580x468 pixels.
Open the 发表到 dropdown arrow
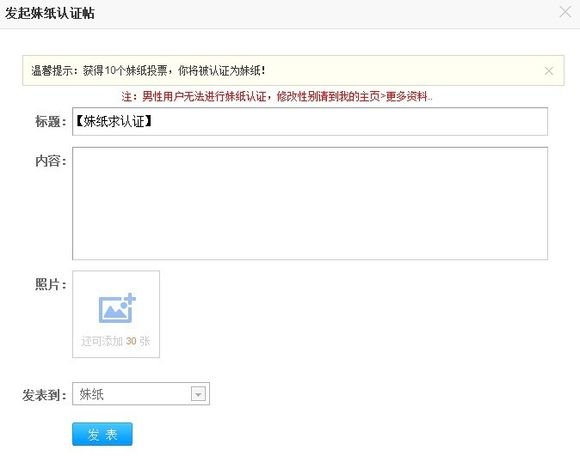click(x=198, y=394)
